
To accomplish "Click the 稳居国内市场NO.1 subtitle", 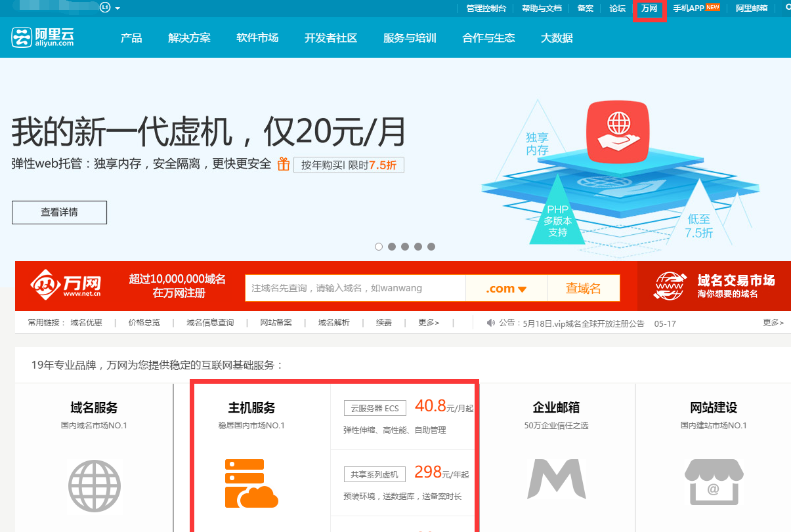I will point(251,426).
